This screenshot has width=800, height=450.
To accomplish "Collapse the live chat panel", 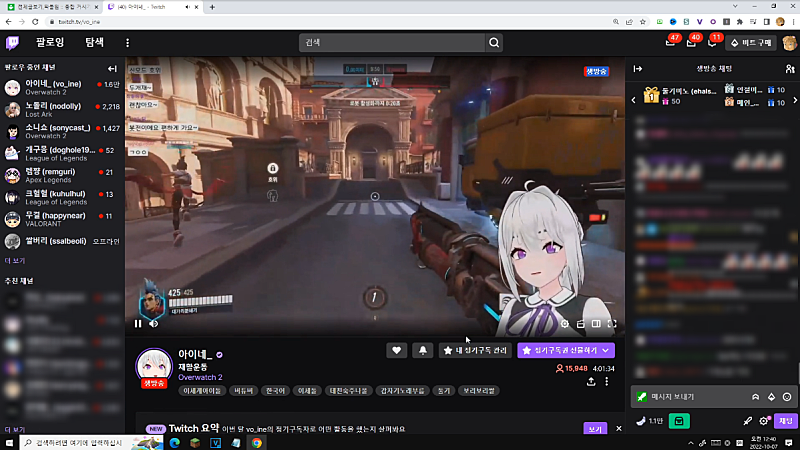I will coord(638,68).
